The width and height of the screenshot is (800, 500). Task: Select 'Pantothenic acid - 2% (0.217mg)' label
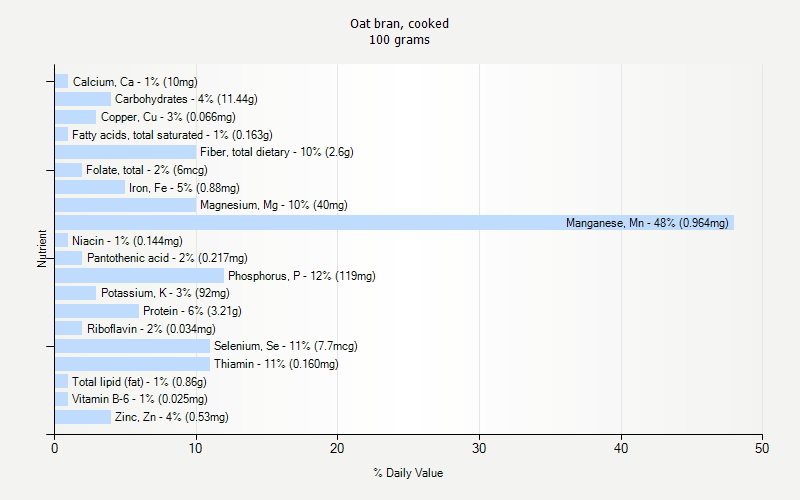167,258
